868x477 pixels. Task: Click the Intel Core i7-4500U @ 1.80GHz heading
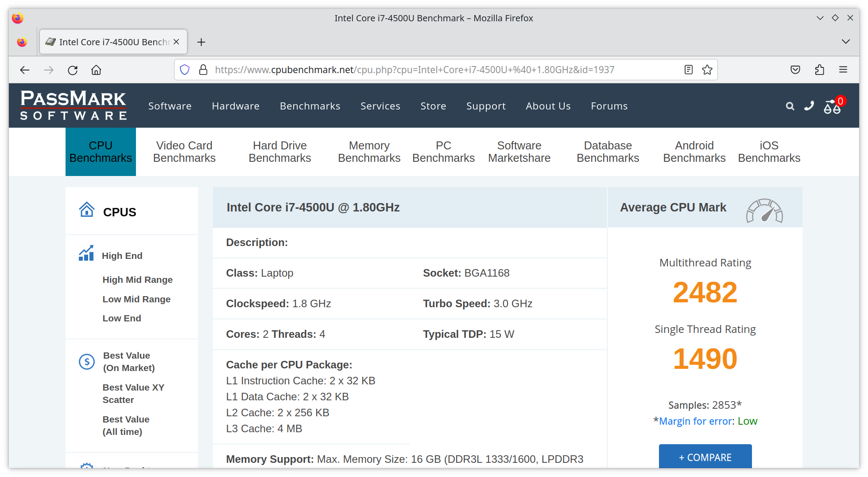pos(313,207)
